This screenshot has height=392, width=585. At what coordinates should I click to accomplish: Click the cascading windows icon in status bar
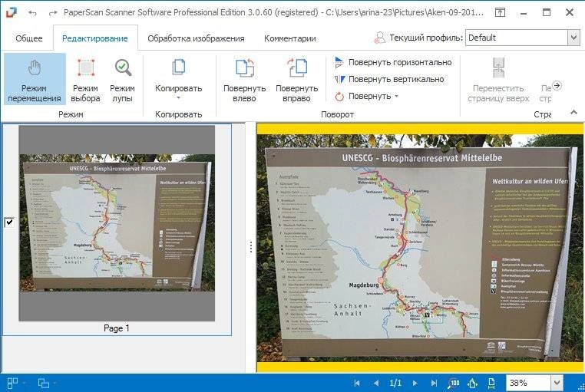click(x=44, y=383)
